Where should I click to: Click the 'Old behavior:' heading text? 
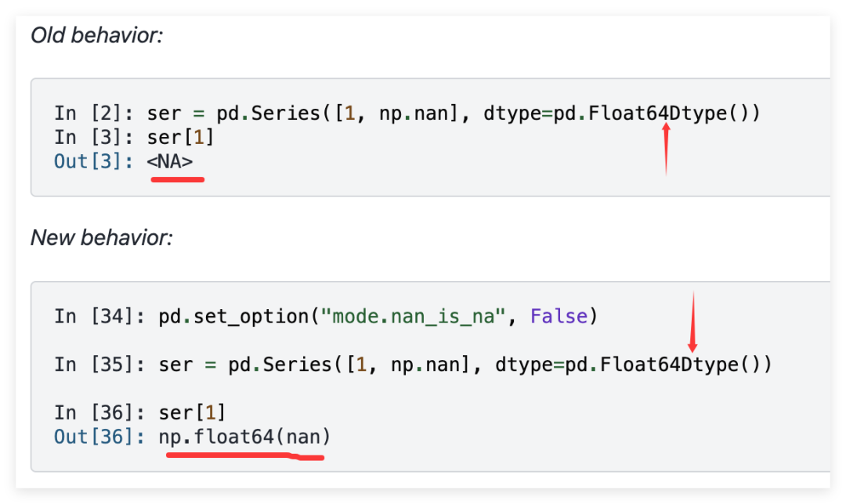click(96, 35)
